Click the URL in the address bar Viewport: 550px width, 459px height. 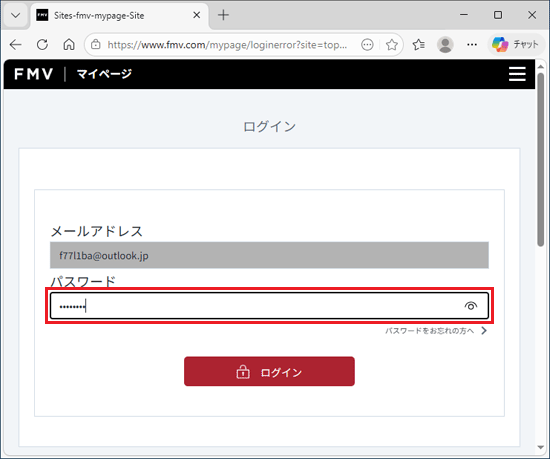227,45
